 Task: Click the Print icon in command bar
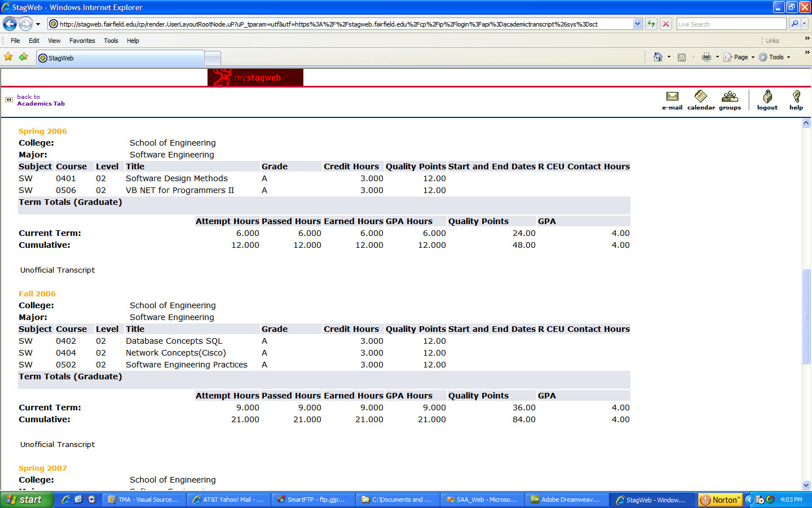click(x=706, y=57)
